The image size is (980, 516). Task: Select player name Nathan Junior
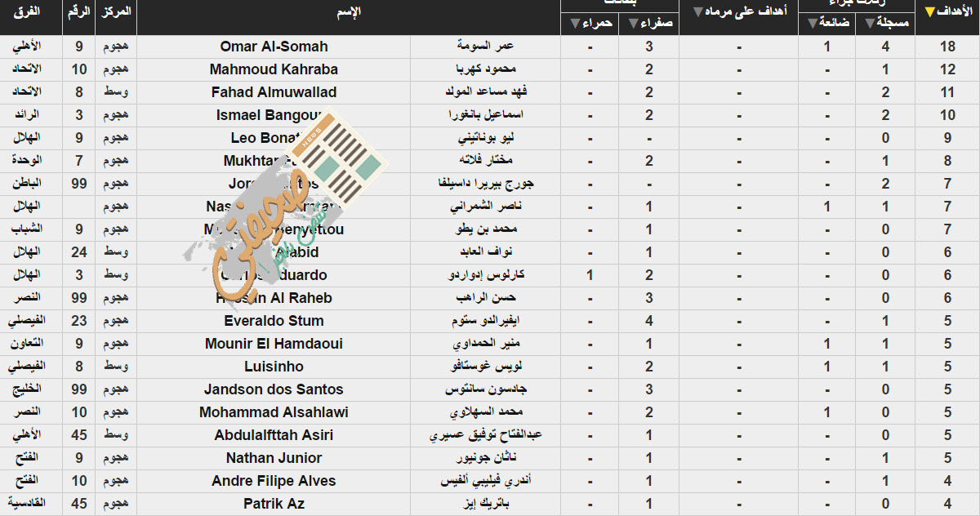(274, 458)
